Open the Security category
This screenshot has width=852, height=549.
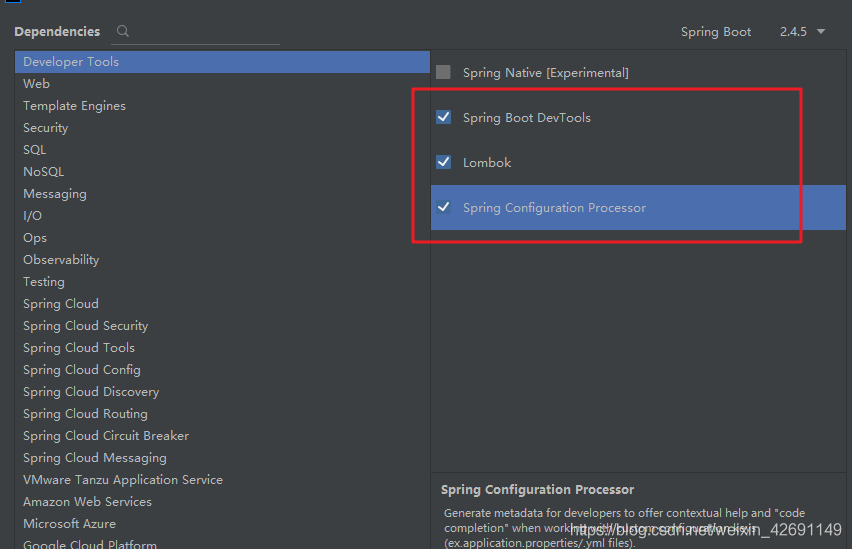point(46,128)
